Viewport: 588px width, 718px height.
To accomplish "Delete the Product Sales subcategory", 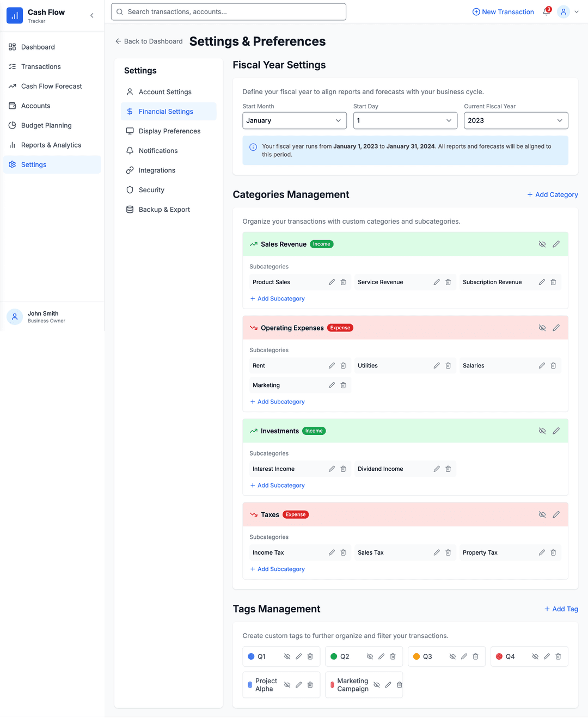I will (x=343, y=282).
